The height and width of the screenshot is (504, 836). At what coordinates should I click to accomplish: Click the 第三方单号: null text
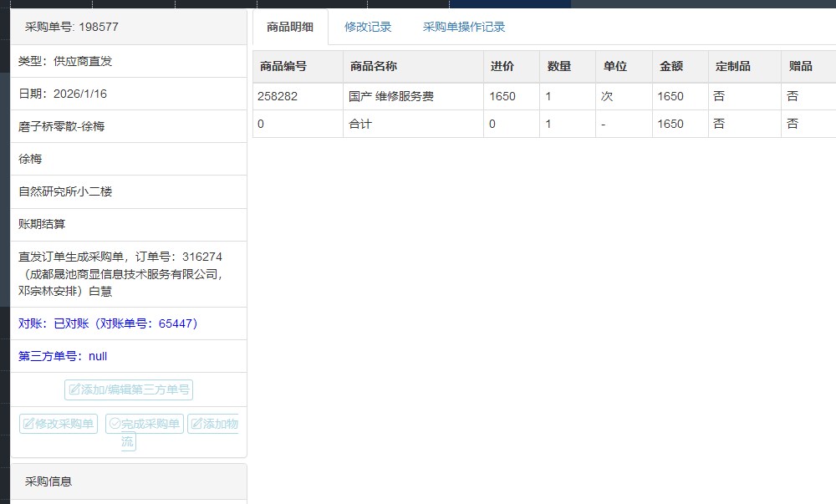click(63, 356)
